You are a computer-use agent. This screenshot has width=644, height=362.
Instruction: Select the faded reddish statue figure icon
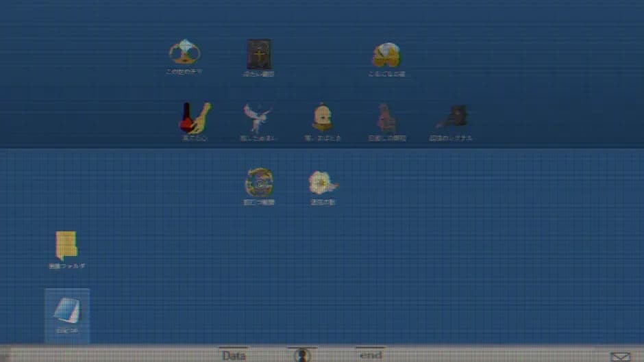tap(386, 118)
